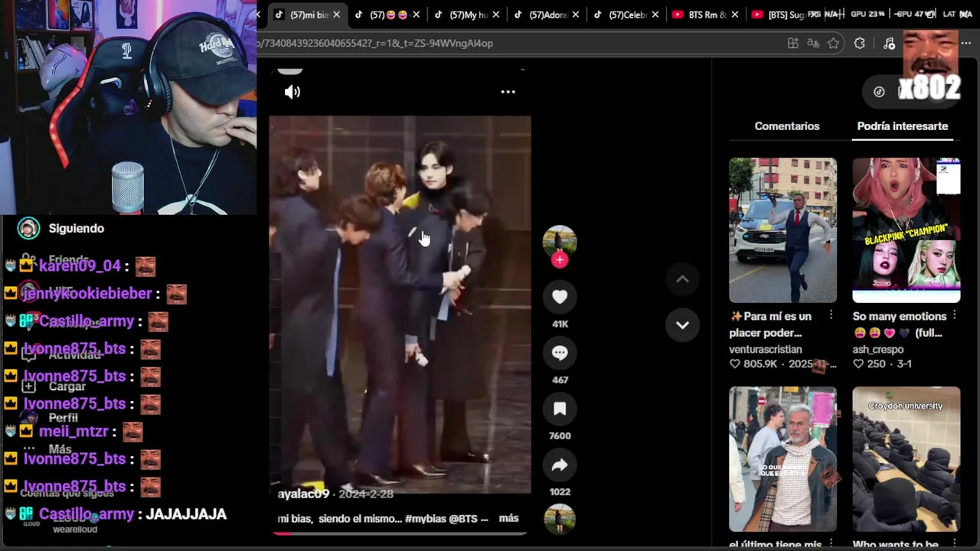
Task: Open the browser apps grid icon
Action: pos(793,44)
